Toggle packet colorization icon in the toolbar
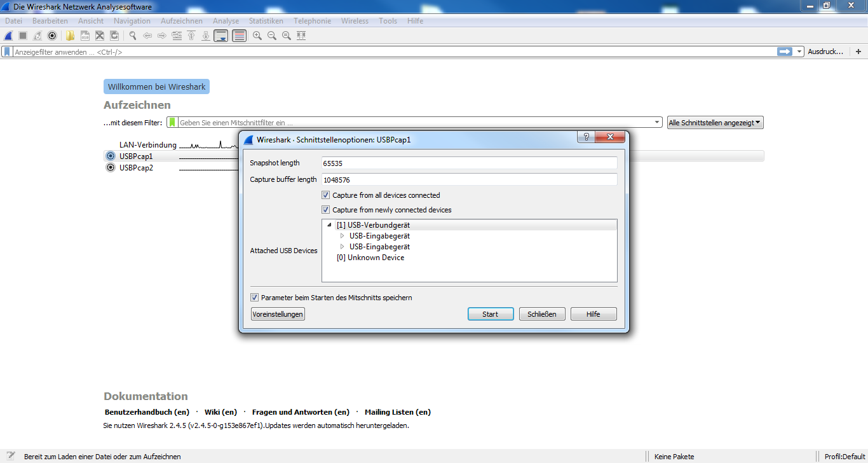The height and width of the screenshot is (463, 868). pyautogui.click(x=240, y=36)
